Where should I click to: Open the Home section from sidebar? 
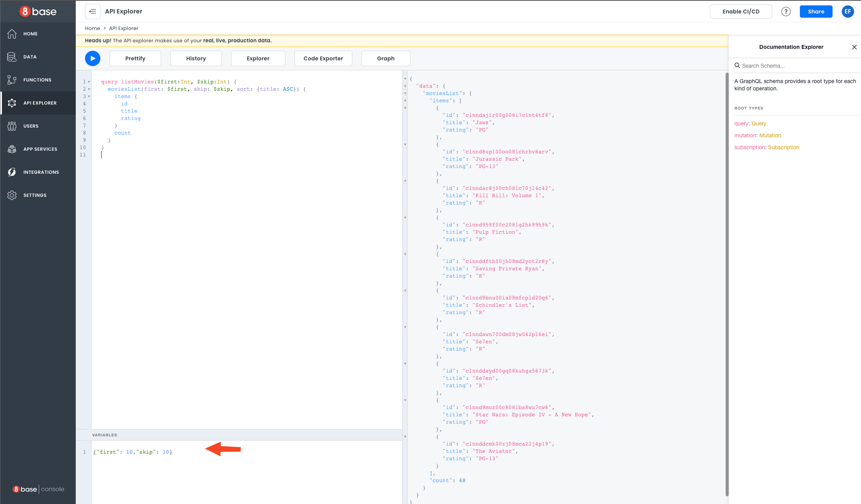click(30, 34)
